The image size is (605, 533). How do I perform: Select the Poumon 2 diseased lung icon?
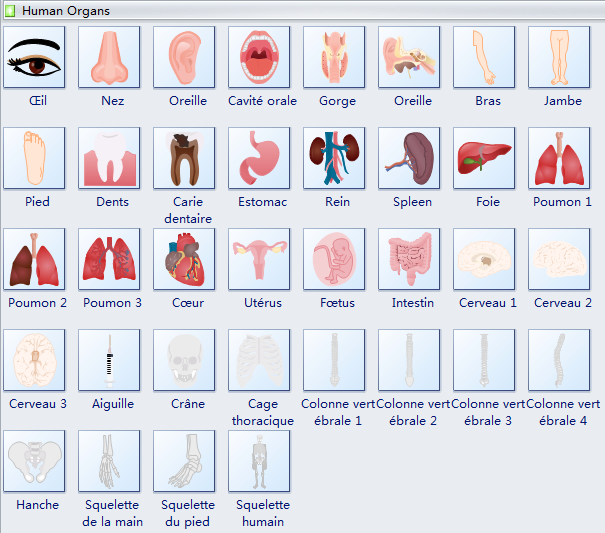34,259
